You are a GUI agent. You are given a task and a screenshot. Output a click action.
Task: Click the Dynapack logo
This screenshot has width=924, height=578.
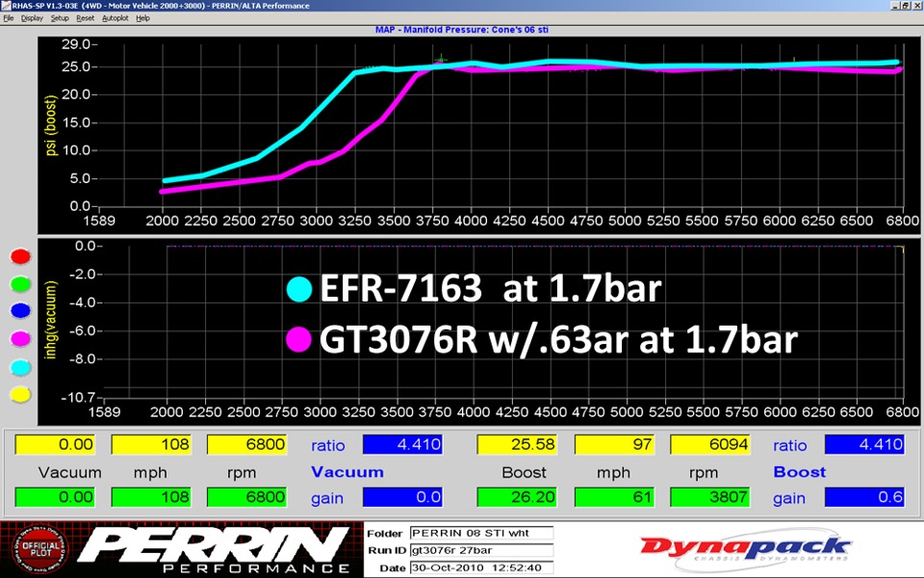(745, 548)
